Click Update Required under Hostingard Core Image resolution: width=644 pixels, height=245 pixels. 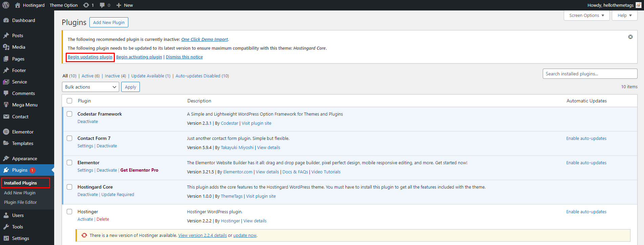117,194
